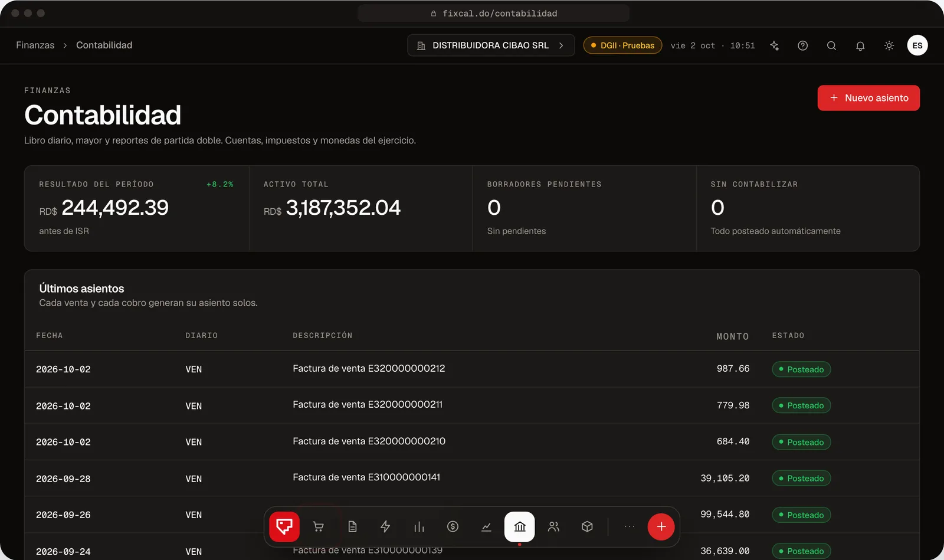Open the notifications bell
This screenshot has height=560, width=944.
click(x=860, y=45)
